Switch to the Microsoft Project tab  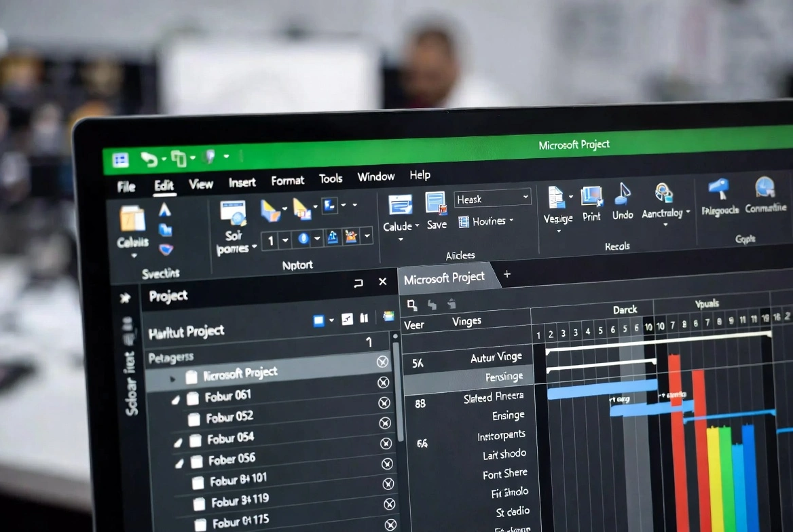(446, 277)
